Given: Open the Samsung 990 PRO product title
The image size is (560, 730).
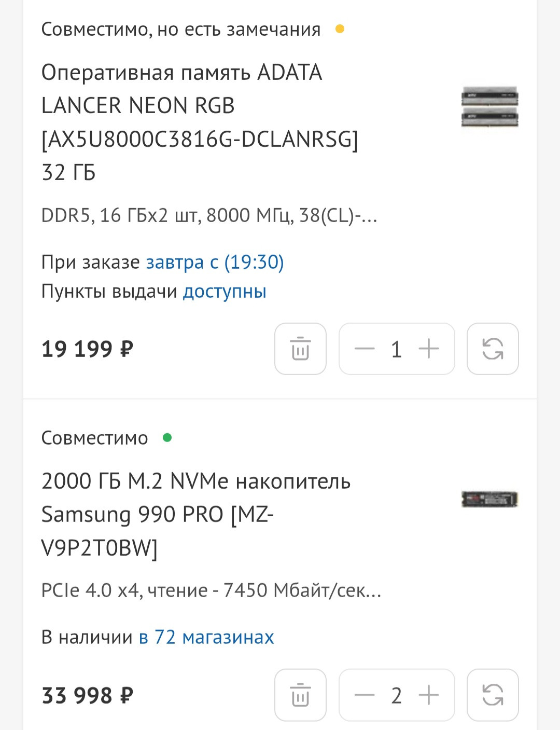Looking at the screenshot, I should click(196, 515).
